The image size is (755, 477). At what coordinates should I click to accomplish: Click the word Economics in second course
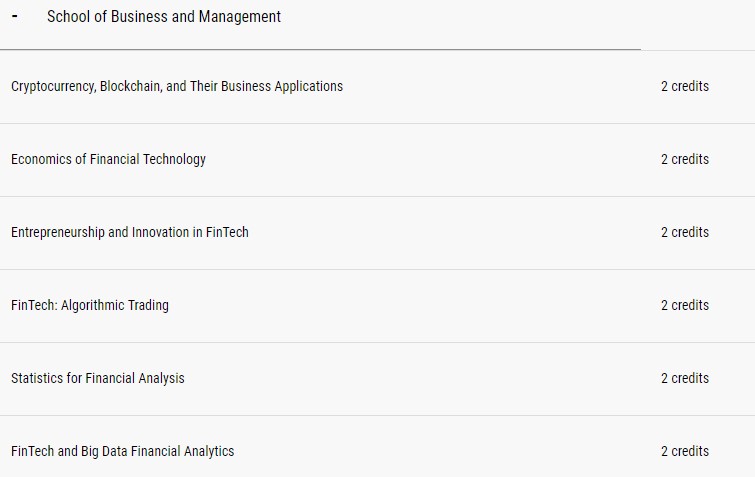point(41,160)
